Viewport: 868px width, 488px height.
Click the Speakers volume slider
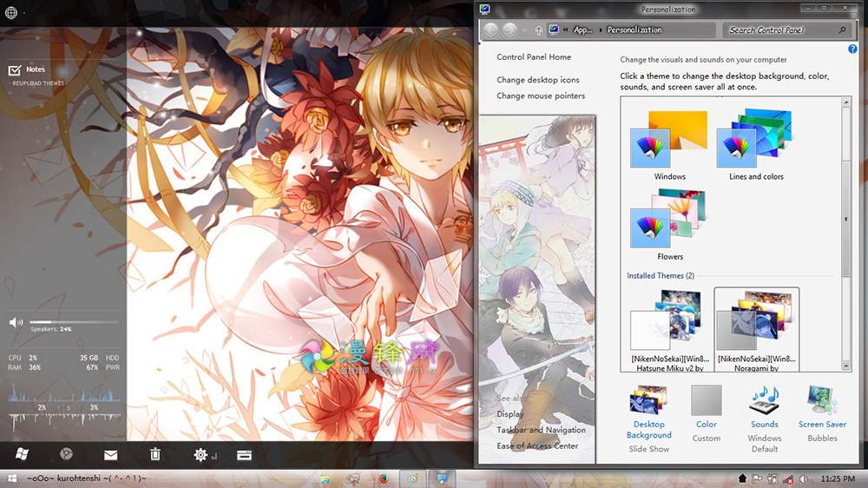click(62, 322)
